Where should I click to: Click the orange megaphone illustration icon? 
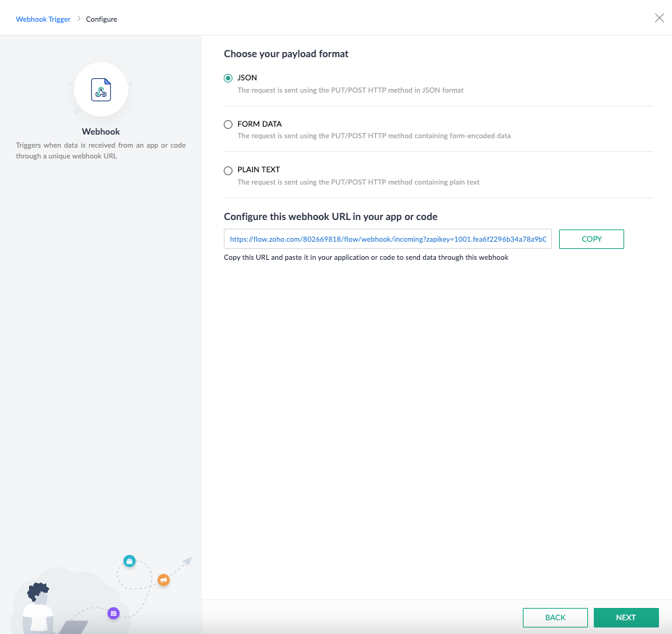[164, 580]
